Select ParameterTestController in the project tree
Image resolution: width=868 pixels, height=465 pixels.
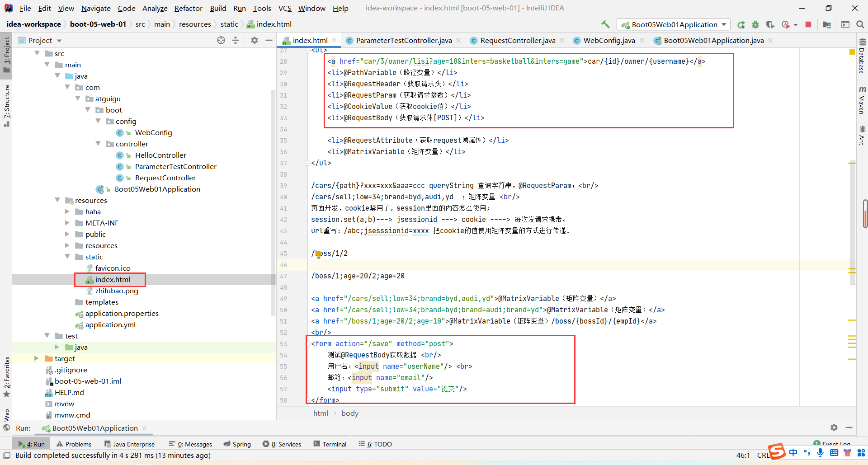175,167
